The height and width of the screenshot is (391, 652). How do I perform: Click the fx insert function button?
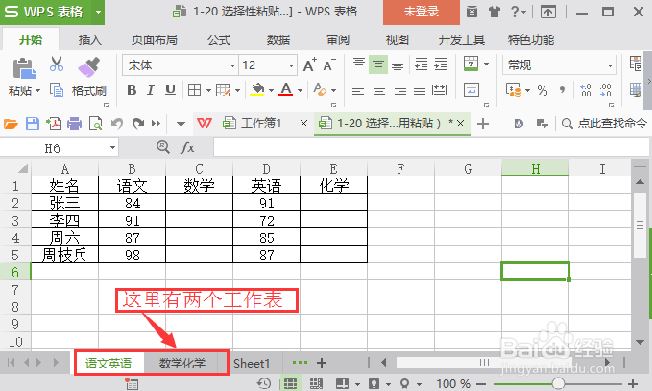click(x=188, y=148)
